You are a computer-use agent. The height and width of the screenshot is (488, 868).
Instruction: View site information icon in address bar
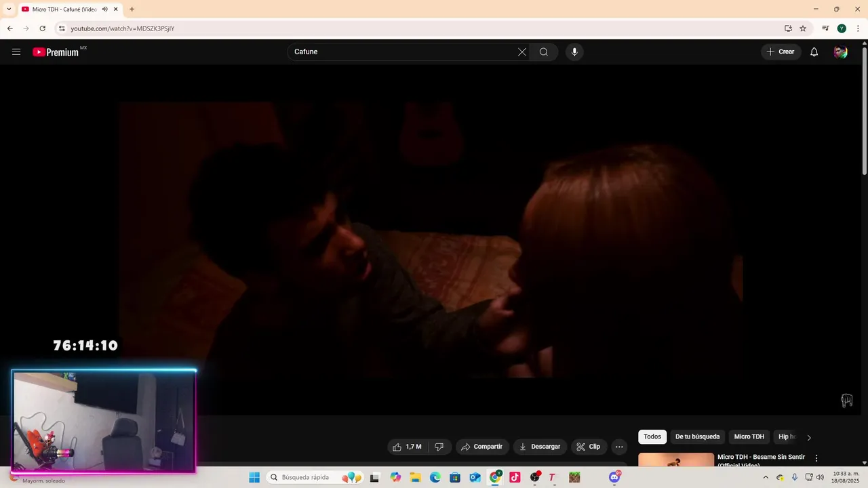[62, 28]
